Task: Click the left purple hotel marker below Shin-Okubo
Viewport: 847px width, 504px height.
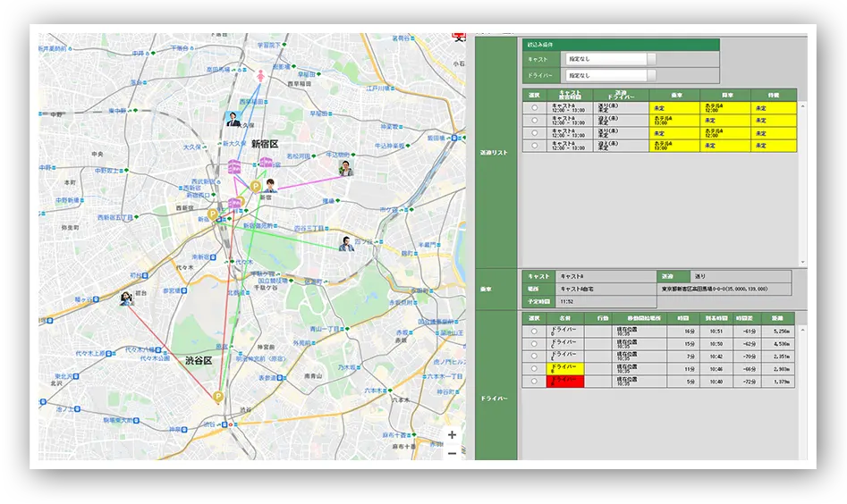Action: pyautogui.click(x=234, y=166)
